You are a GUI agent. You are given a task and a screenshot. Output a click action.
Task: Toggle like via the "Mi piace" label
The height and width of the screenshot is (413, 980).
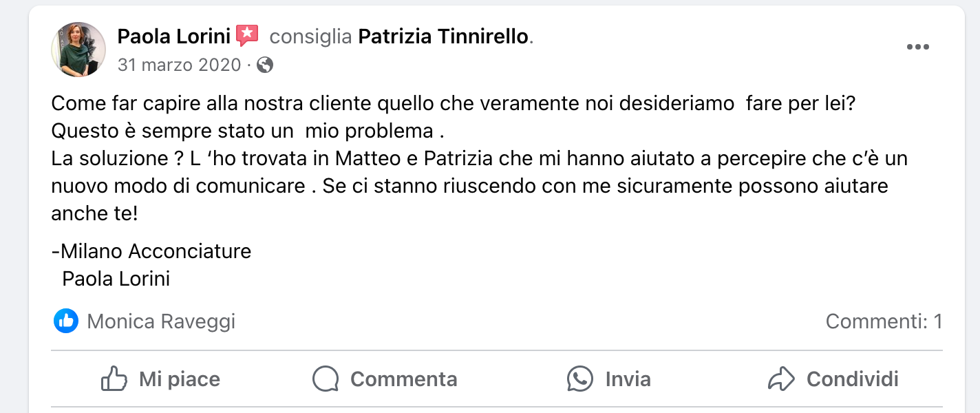point(180,379)
